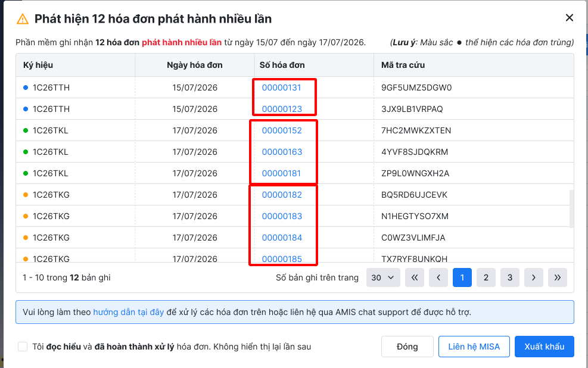Click the Xuất khẩu button
This screenshot has width=588, height=368.
coord(544,347)
